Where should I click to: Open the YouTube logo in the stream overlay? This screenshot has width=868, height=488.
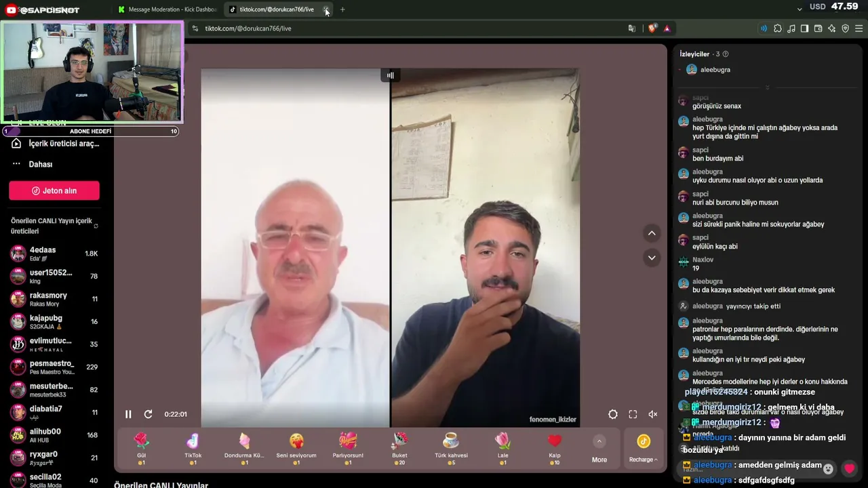click(x=11, y=9)
